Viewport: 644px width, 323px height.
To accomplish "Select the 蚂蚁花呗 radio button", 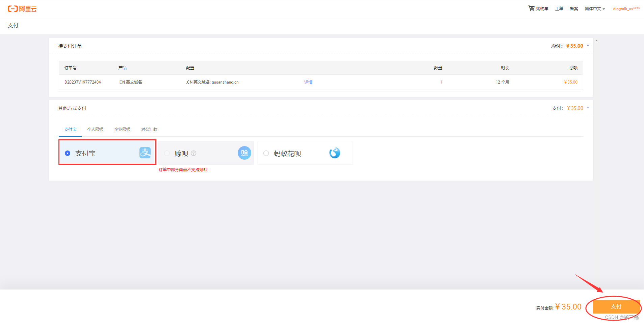I will [266, 153].
